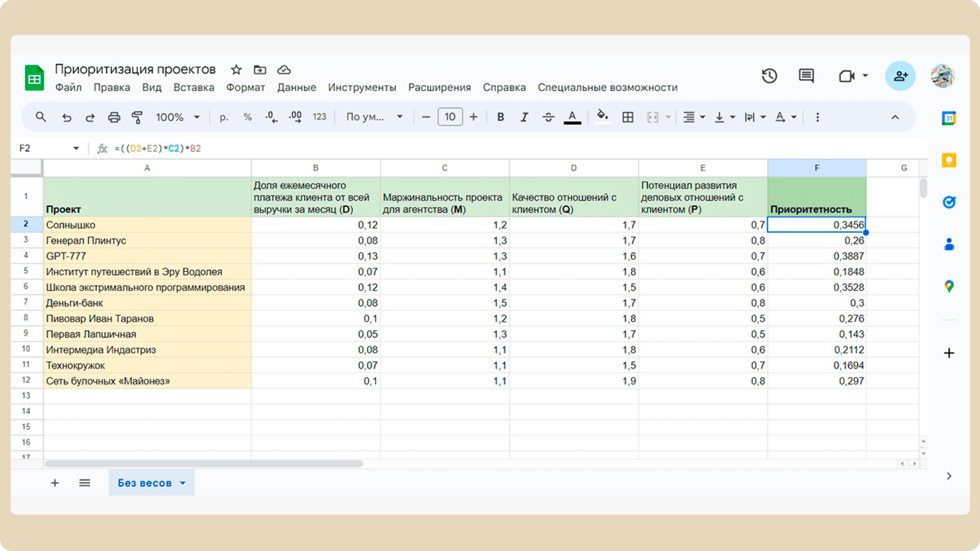
Task: Click the print icon in toolbar
Action: pyautogui.click(x=114, y=117)
